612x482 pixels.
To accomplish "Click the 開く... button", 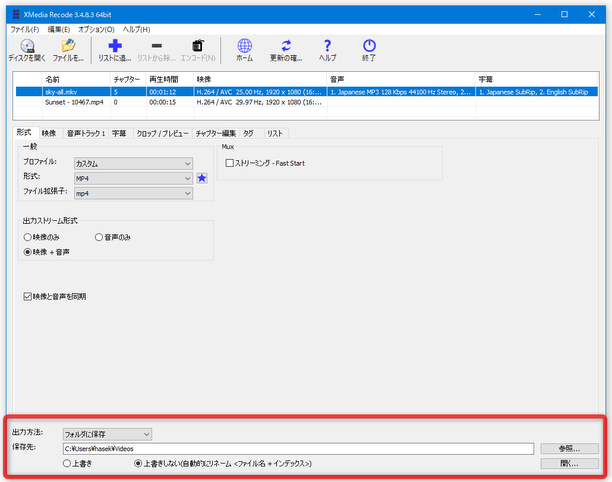I will coord(569,464).
